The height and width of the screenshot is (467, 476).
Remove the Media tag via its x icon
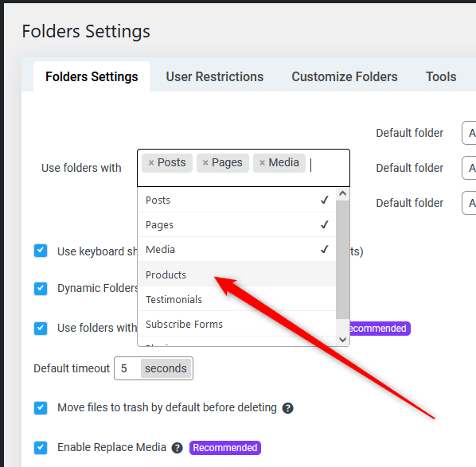tap(262, 163)
